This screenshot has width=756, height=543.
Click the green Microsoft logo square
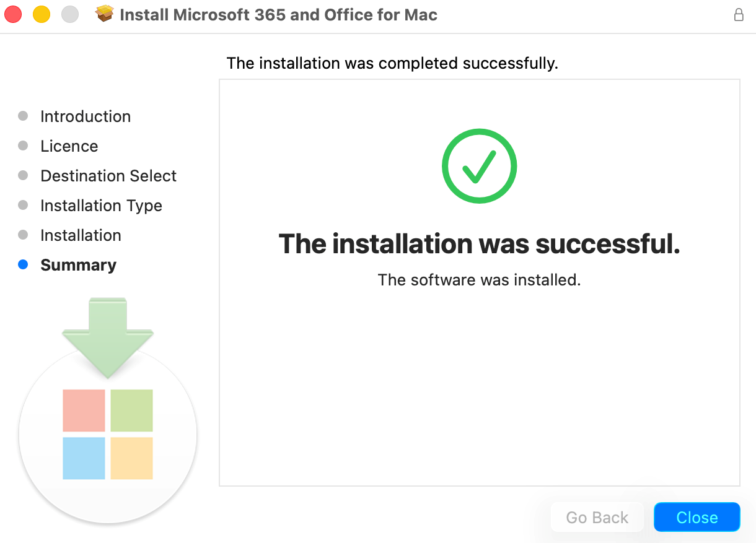click(x=131, y=411)
